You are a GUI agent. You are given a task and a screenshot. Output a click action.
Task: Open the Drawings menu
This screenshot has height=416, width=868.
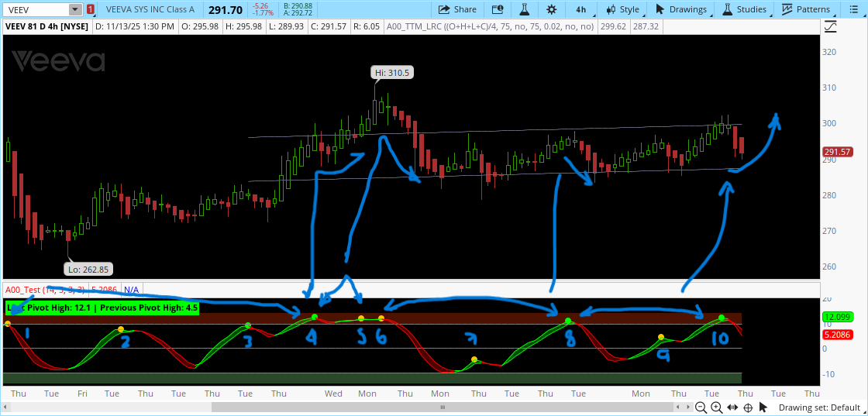point(681,9)
